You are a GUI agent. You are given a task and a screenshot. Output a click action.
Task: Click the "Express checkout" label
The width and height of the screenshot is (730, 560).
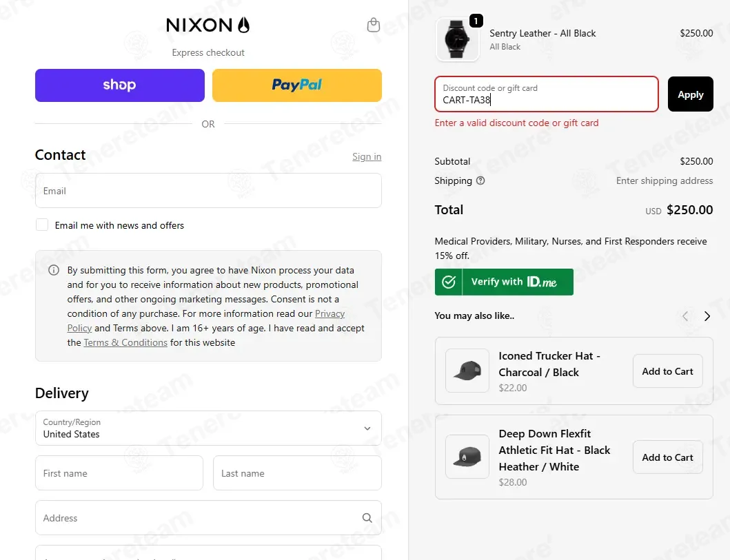click(x=208, y=52)
